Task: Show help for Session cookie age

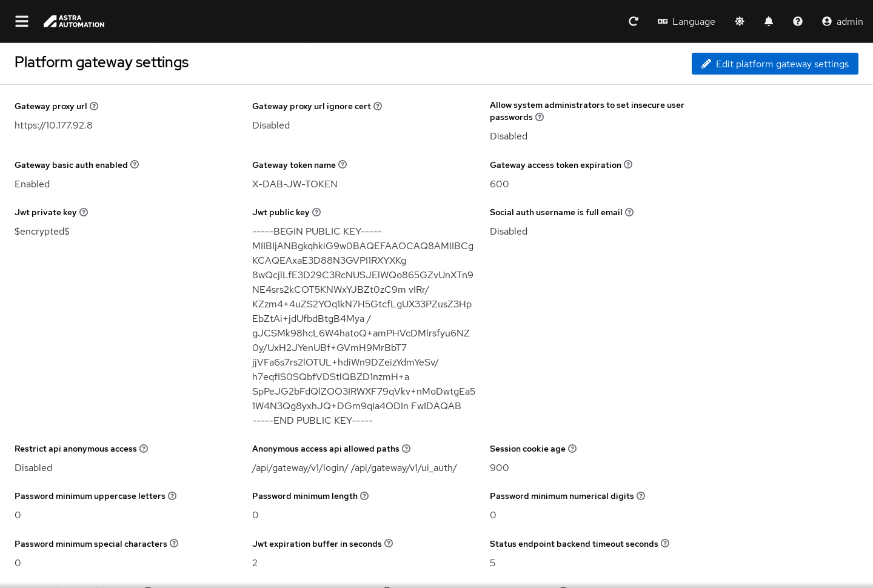Action: [572, 449]
